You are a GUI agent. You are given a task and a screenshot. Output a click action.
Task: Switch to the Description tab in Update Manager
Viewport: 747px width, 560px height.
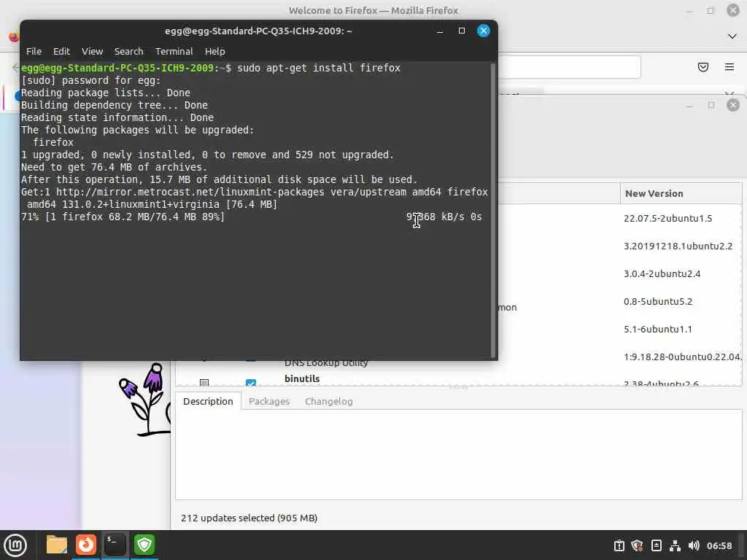click(x=208, y=402)
